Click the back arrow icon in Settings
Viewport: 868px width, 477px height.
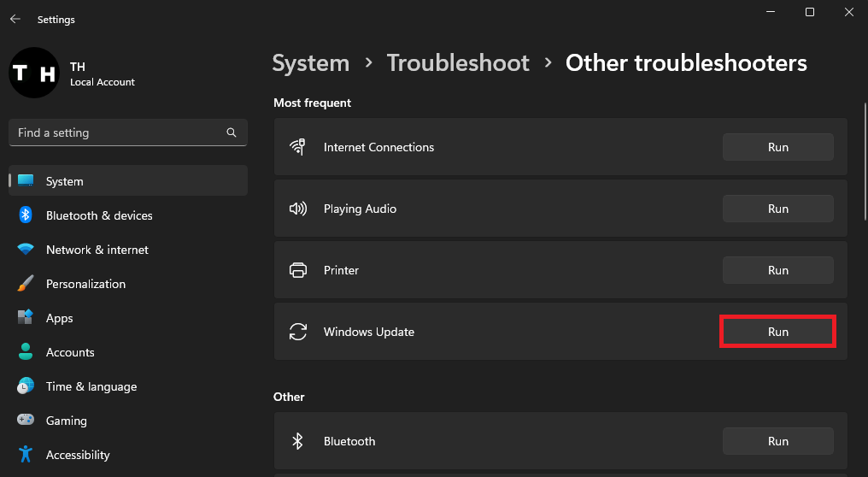15,19
